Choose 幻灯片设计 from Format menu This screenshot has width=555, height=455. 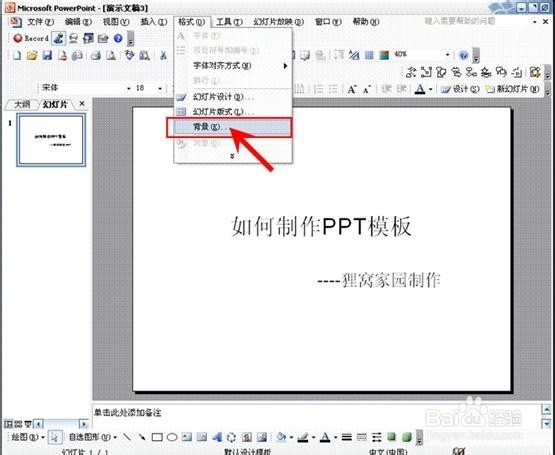(x=232, y=97)
